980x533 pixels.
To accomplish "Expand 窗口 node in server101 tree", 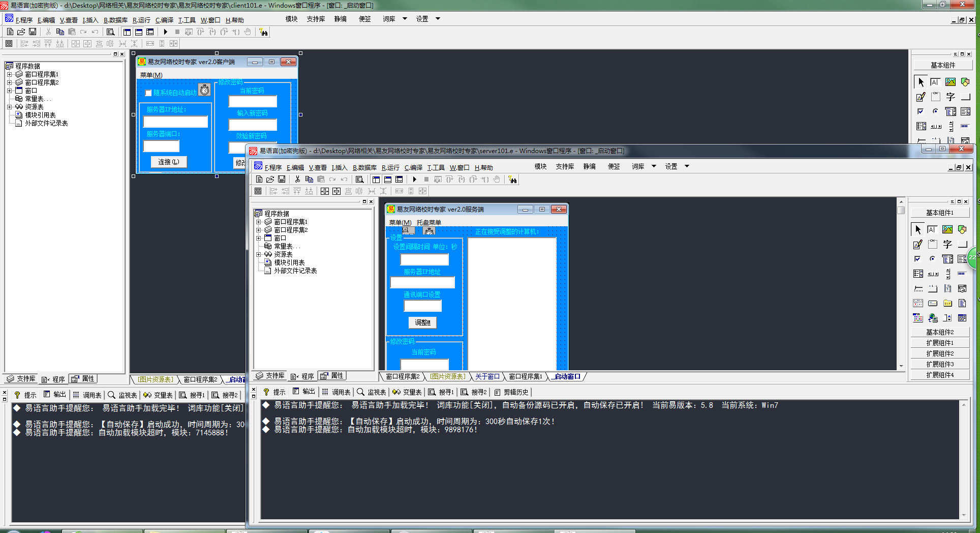I will click(x=259, y=238).
